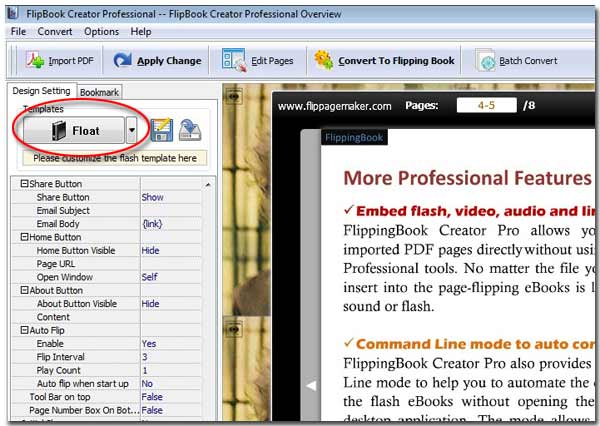Click About Button Visible Hide value
Image resolution: width=600 pixels, height=426 pixels.
click(x=150, y=304)
